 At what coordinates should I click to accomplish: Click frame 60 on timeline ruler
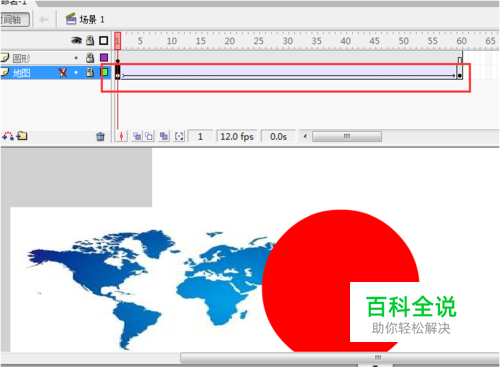pyautogui.click(x=462, y=41)
